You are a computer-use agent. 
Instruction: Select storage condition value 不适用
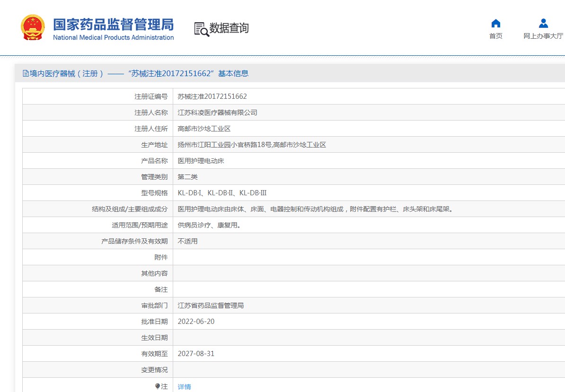click(x=188, y=241)
